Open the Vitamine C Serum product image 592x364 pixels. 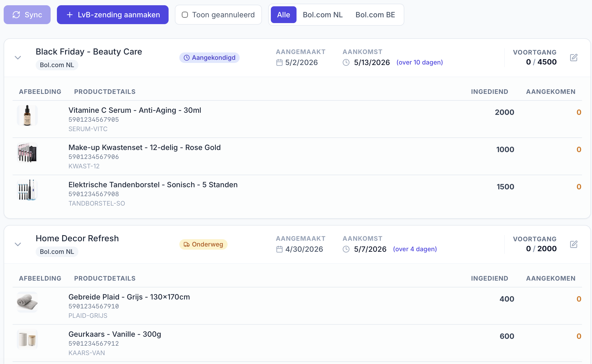point(27,115)
